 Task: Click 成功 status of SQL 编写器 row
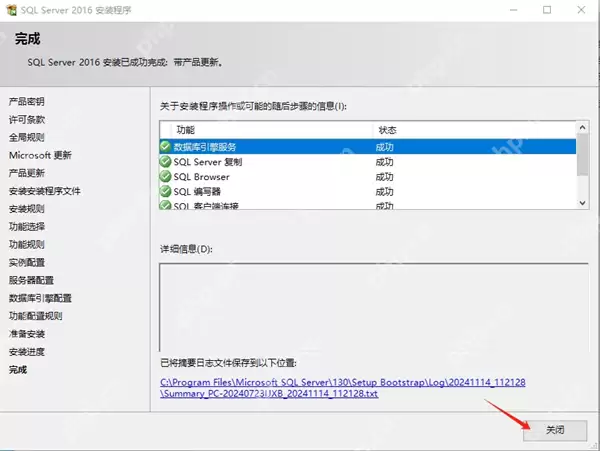(x=384, y=192)
